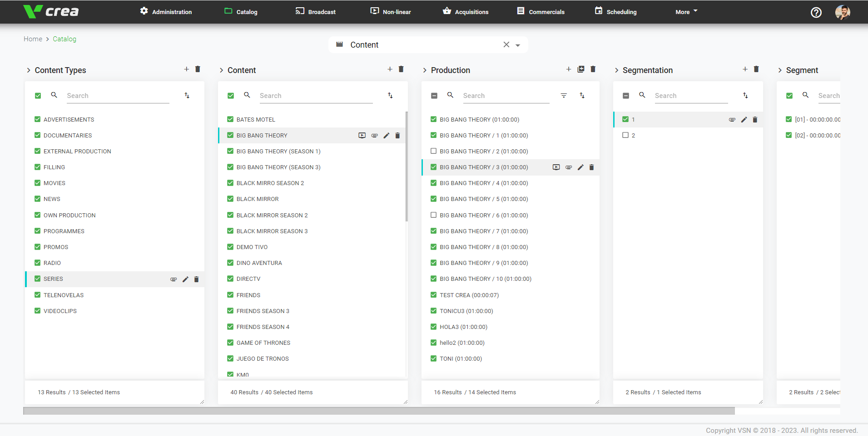Delete selected Content with header trash icon
This screenshot has width=868, height=436.
tap(401, 69)
